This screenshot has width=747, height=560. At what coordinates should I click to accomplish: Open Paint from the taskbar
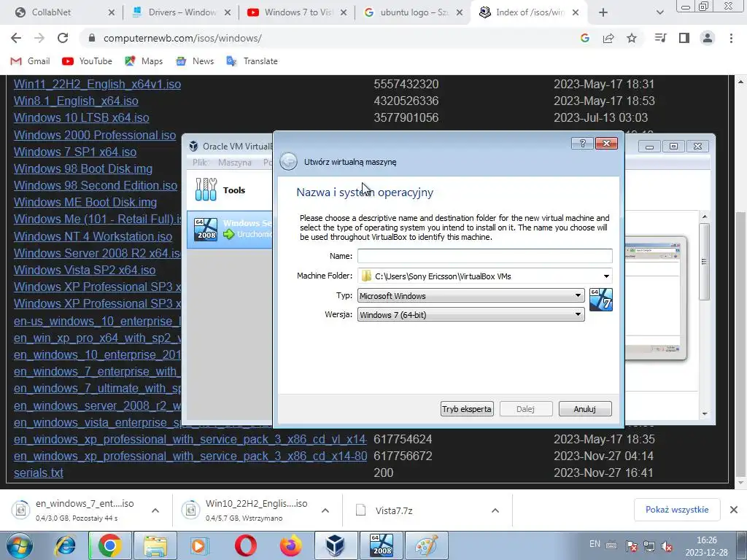(426, 545)
